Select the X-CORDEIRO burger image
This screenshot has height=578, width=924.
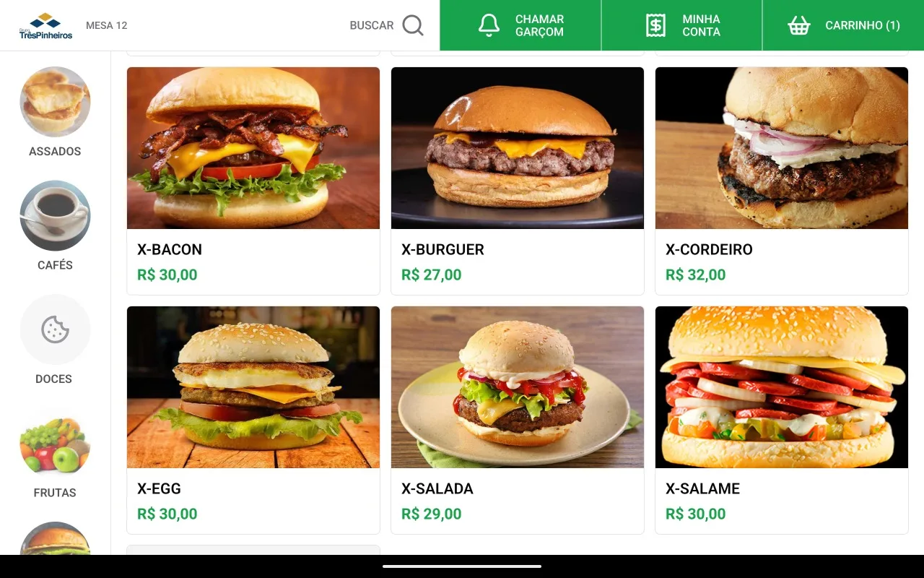782,148
